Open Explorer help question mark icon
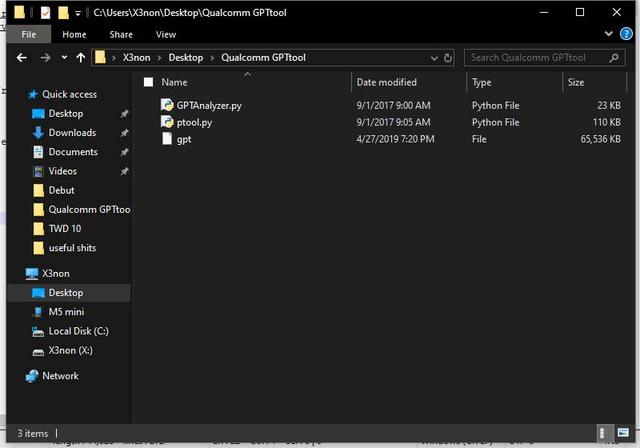The image size is (640, 448). (x=626, y=33)
